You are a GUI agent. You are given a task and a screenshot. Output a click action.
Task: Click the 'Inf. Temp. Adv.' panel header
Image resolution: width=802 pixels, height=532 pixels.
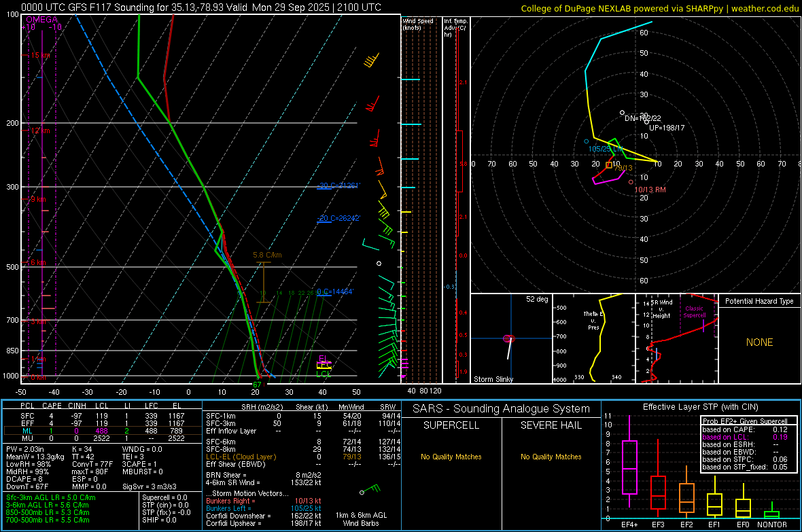click(455, 28)
